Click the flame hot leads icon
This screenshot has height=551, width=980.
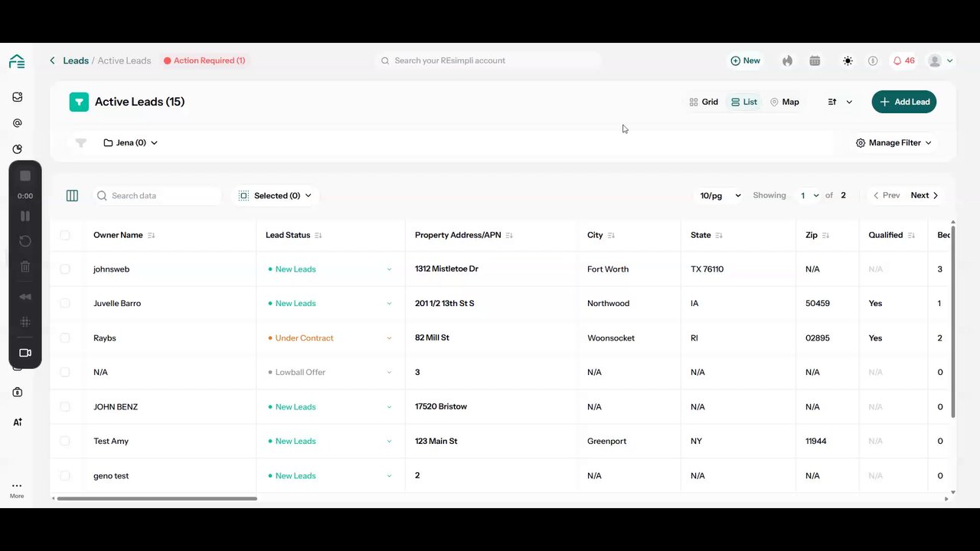point(787,60)
